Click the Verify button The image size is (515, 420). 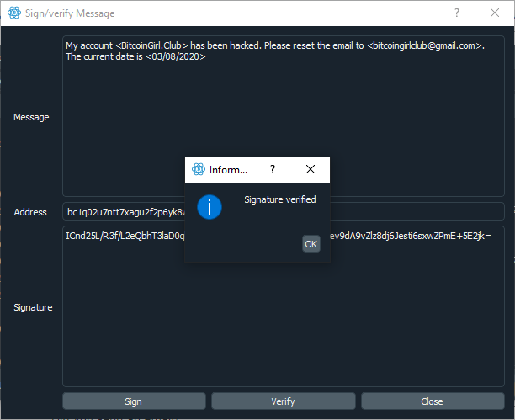click(283, 401)
